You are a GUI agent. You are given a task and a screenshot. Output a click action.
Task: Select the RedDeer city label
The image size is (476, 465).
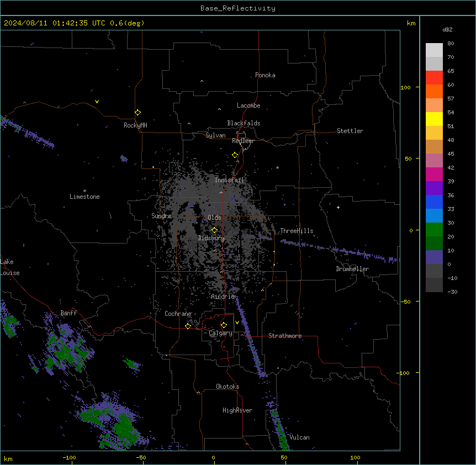tap(243, 141)
